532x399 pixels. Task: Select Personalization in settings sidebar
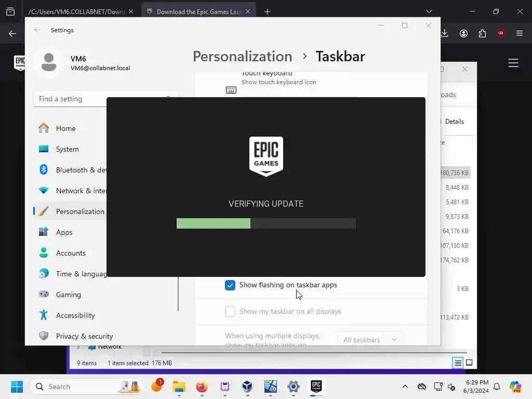[70, 211]
